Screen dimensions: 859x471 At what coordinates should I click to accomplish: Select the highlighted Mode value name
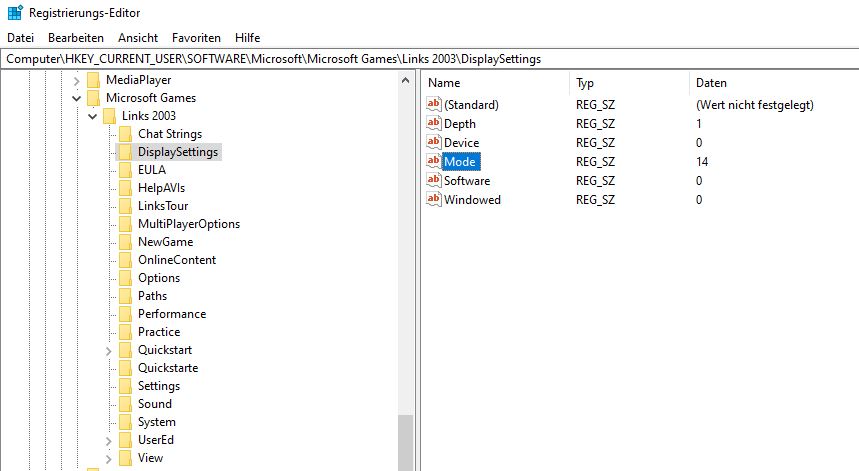(461, 162)
